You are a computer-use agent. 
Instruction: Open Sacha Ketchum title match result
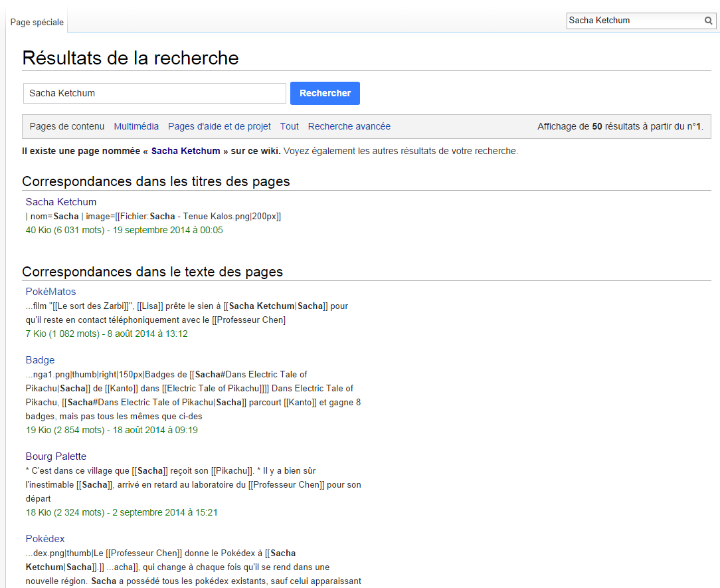61,202
